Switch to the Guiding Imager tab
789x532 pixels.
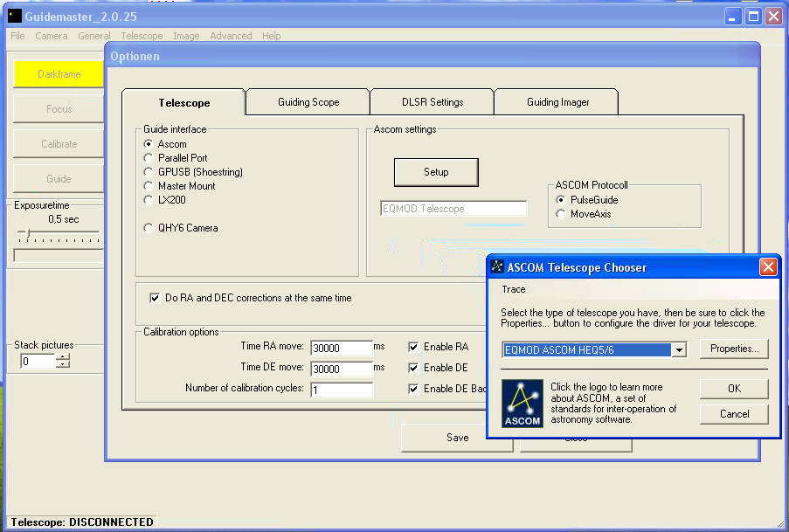pos(557,102)
